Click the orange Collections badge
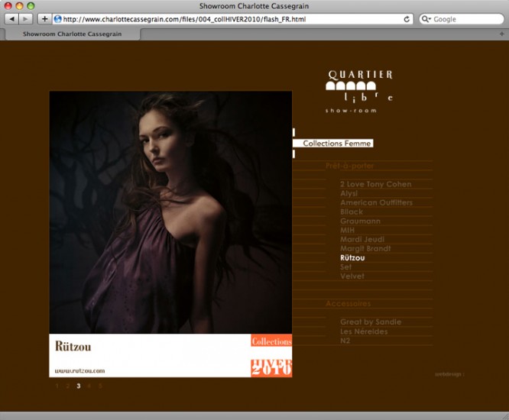Viewport: 509px width, 420px height. [271, 341]
